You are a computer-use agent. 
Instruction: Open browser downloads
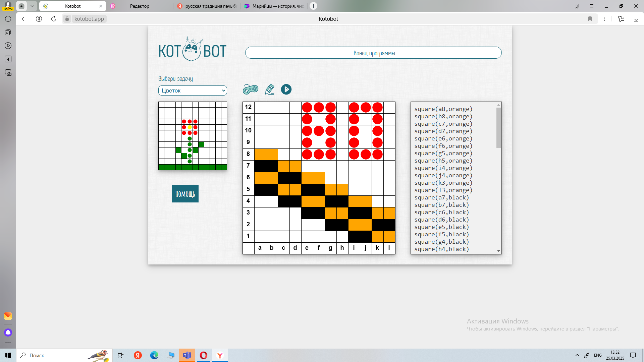(x=636, y=19)
